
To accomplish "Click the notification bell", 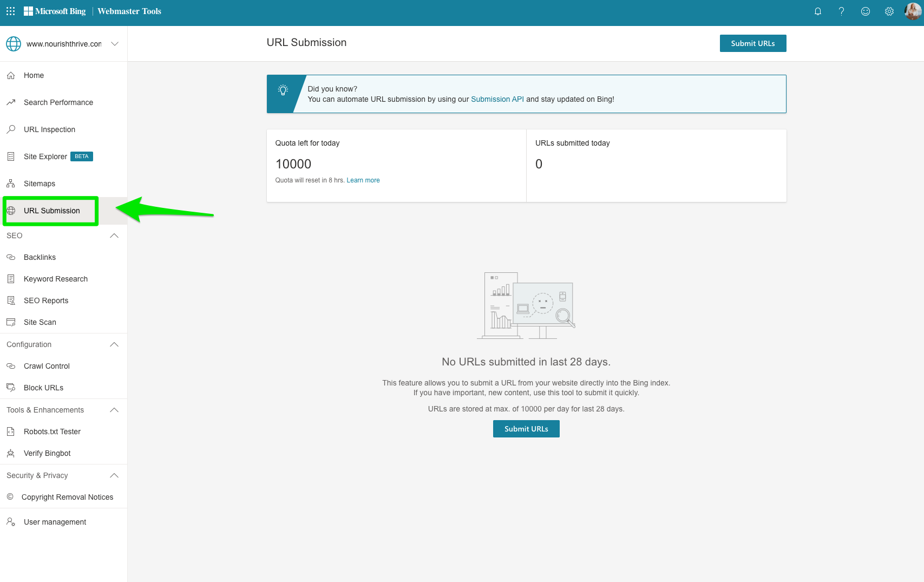I will 818,11.
